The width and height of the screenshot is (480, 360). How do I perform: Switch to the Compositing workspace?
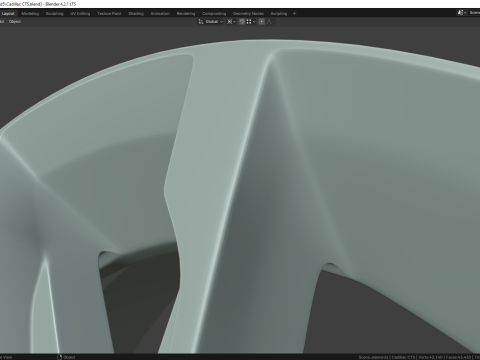[x=214, y=14]
